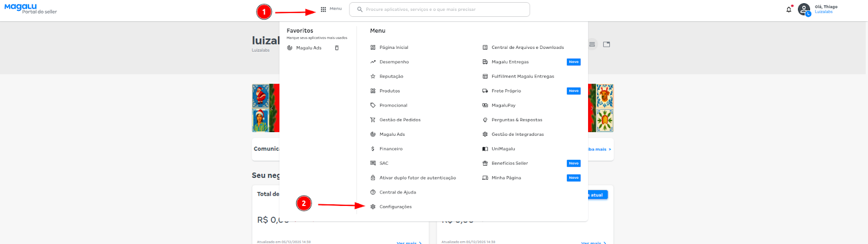Viewport: 868px width, 244px height.
Task: Open Página Inicial menu item
Action: [x=394, y=47]
